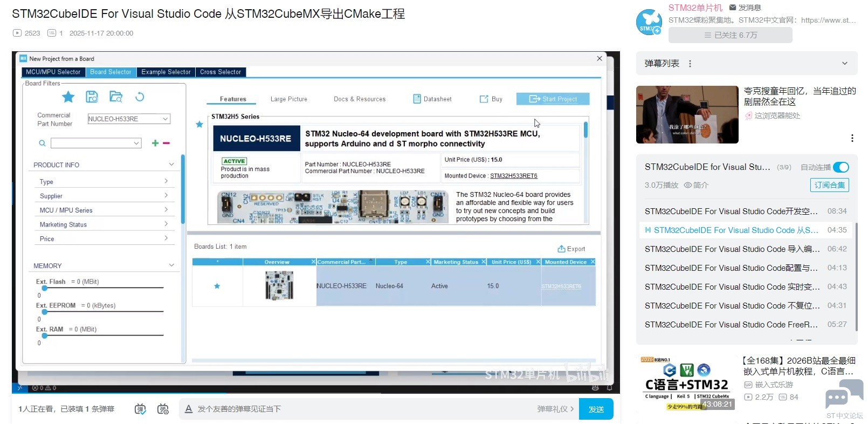
Task: Open the Features tab
Action: click(233, 99)
